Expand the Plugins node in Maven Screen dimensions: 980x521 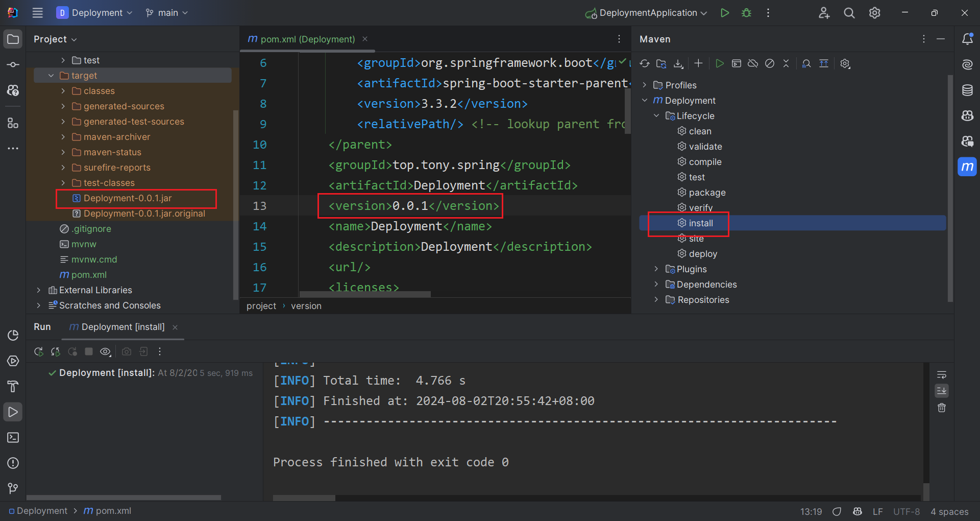[656, 269]
